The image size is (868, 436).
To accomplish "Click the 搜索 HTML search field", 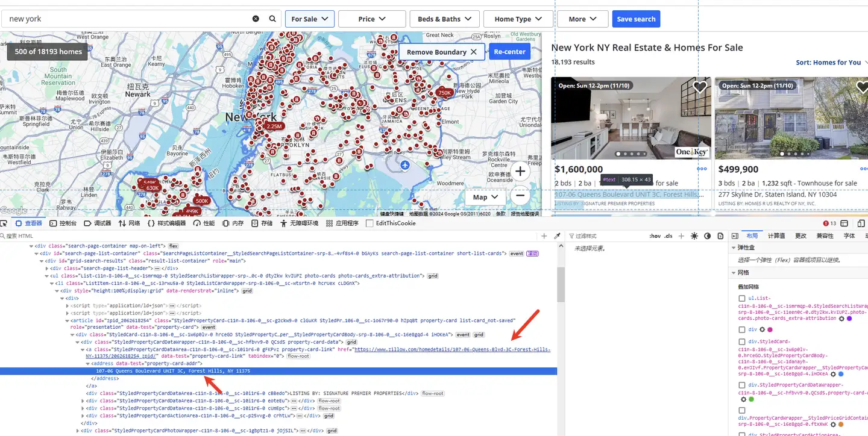I will pyautogui.click(x=268, y=236).
